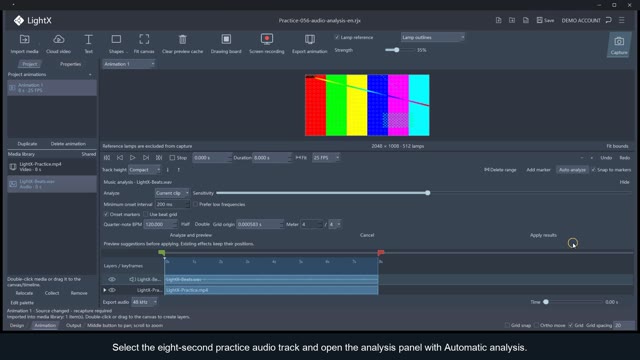
Task: Click the open file icon beside new file
Action: coord(512,20)
